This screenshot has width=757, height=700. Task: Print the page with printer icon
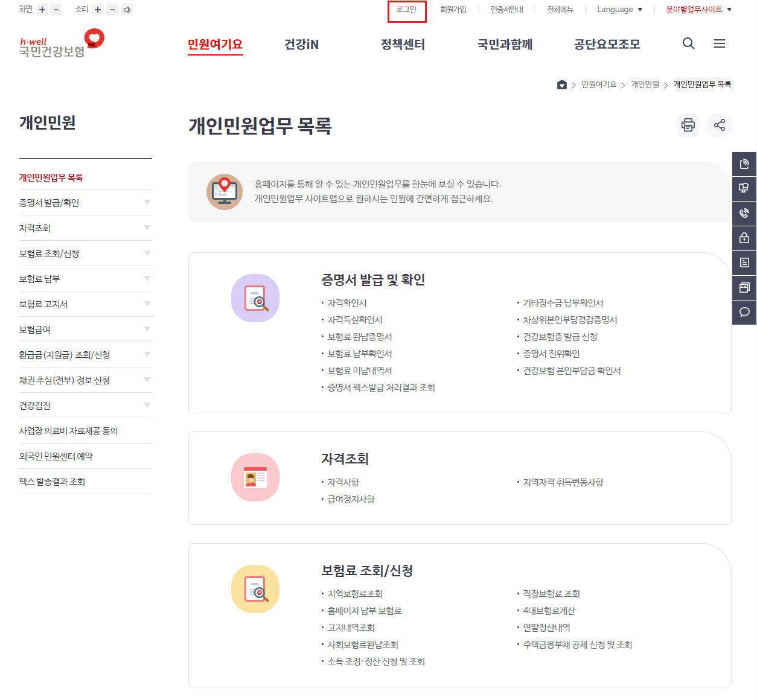tap(688, 125)
